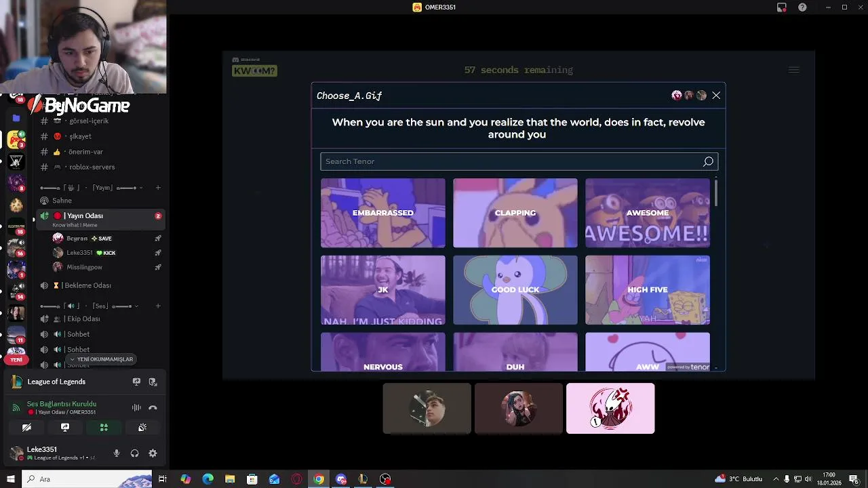Click the activity icon right of League of Legends row
The height and width of the screenshot is (488, 868).
[x=153, y=382]
